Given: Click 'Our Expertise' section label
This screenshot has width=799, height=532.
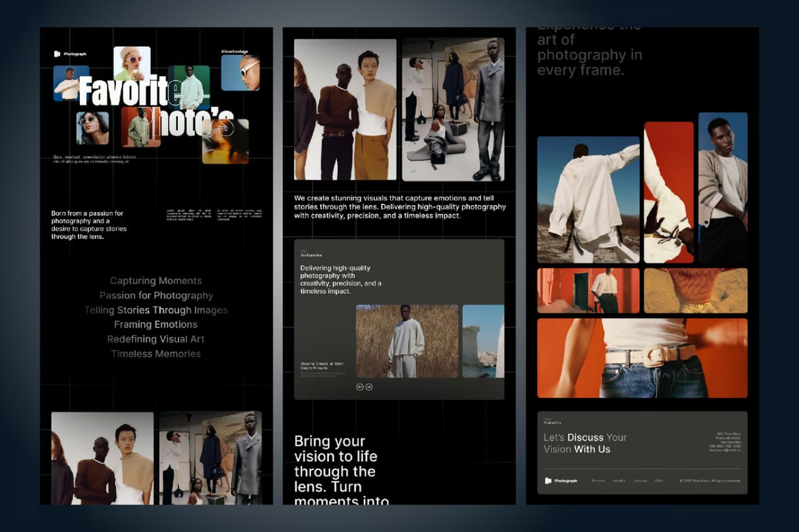Looking at the screenshot, I should pyautogui.click(x=311, y=255).
